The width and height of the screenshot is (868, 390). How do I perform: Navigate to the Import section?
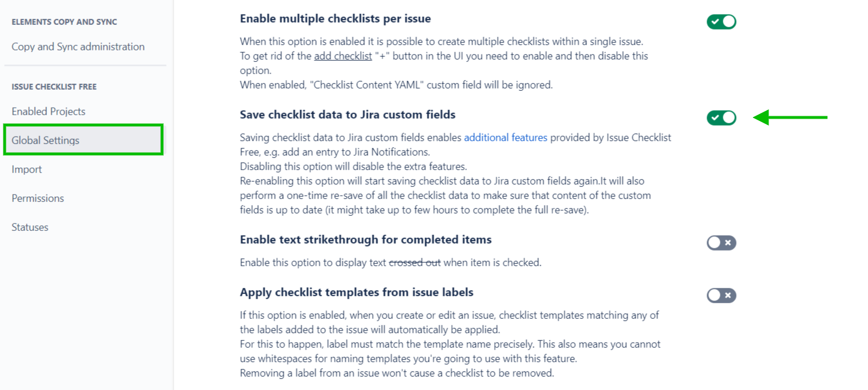(27, 169)
